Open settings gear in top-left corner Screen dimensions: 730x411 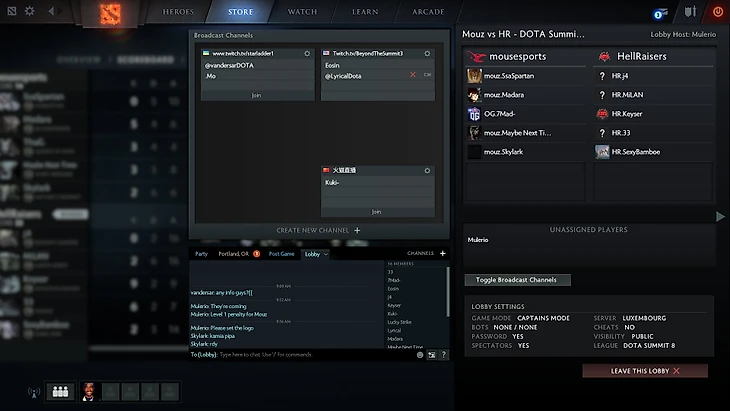[x=29, y=12]
